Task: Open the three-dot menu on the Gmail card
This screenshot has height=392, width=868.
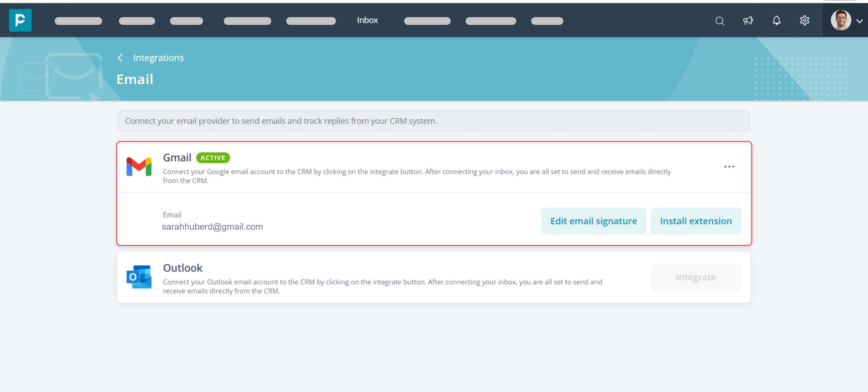Action: pyautogui.click(x=730, y=166)
